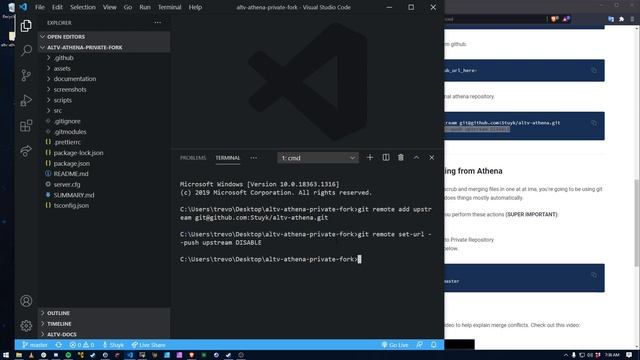This screenshot has height=360, width=640.
Task: Open the Edit menu
Action: [57, 7]
